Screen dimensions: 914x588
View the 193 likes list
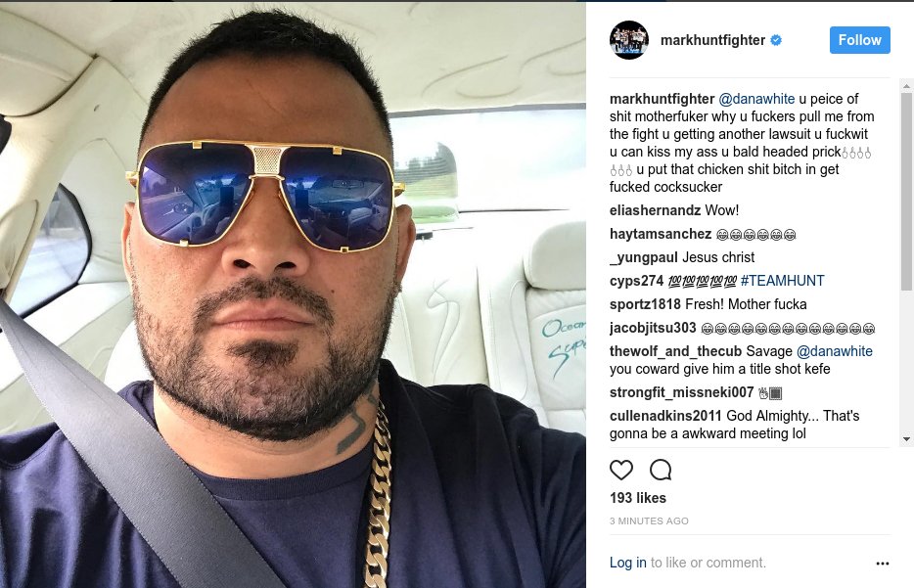pyautogui.click(x=638, y=498)
